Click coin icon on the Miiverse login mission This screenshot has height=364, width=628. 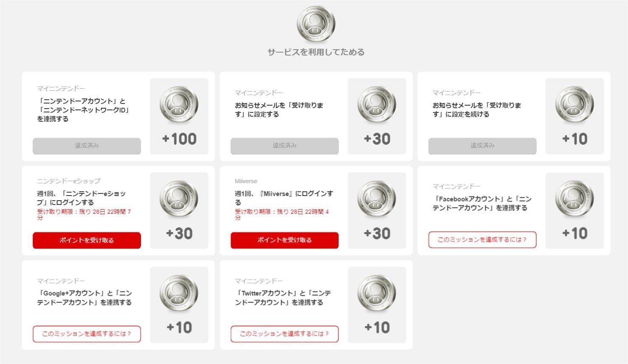(377, 199)
